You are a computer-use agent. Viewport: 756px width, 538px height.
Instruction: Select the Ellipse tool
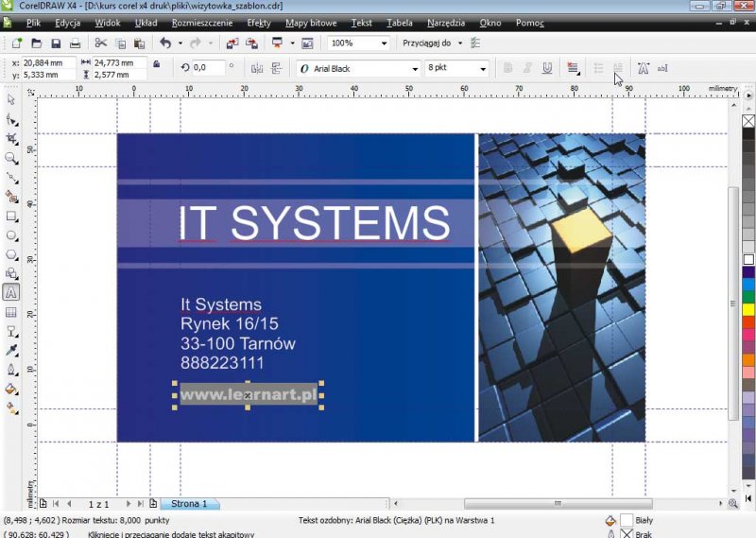pyautogui.click(x=11, y=235)
